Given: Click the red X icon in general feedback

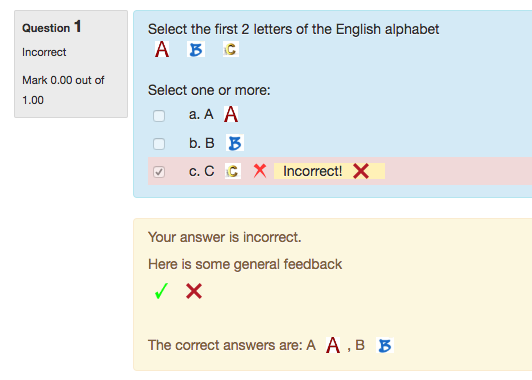Looking at the screenshot, I should tap(194, 291).
